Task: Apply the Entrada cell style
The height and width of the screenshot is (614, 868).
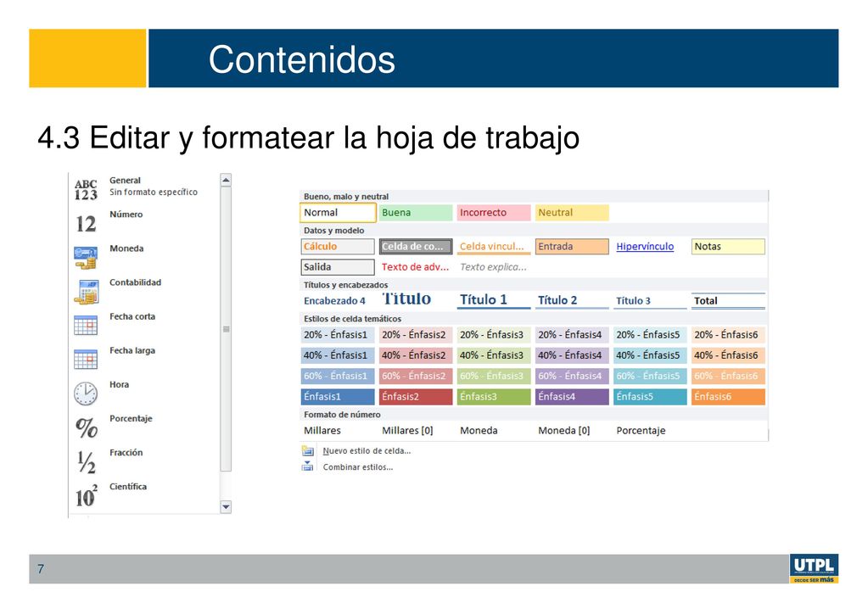Action: click(572, 247)
